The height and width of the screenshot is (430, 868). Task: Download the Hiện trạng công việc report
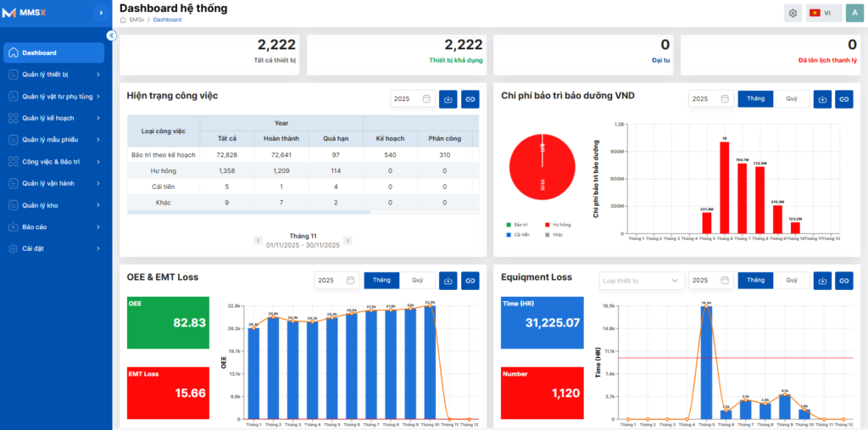point(448,99)
